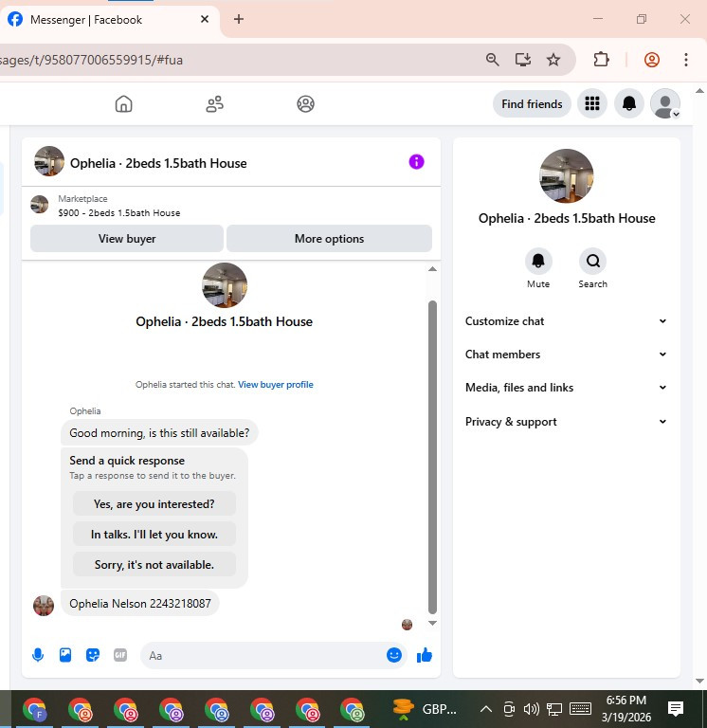This screenshot has height=728, width=707.
Task: Click the View buyer button
Action: coord(127,238)
